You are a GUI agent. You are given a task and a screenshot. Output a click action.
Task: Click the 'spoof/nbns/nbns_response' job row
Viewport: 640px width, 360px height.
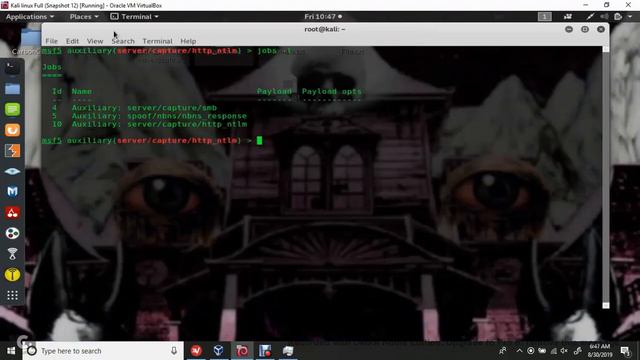coord(149,116)
